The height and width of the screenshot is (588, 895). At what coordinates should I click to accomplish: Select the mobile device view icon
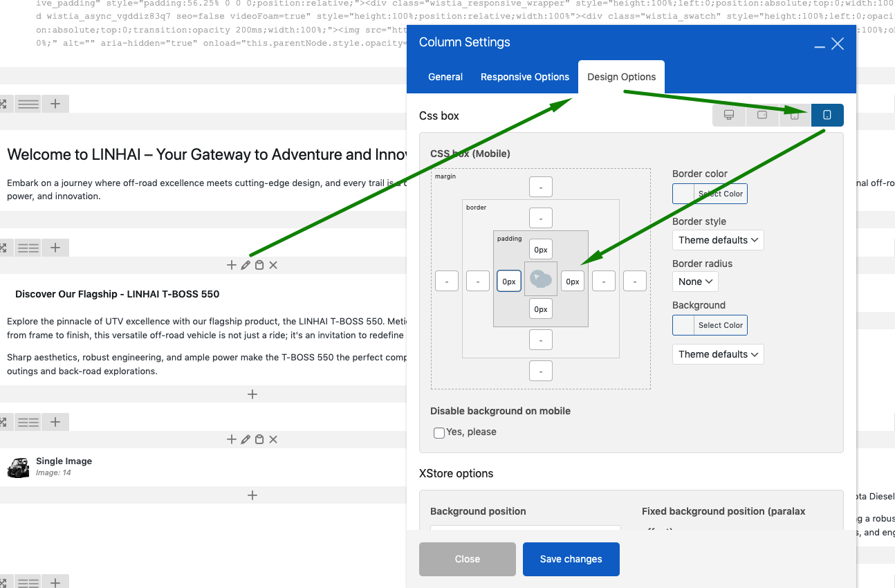coord(827,116)
